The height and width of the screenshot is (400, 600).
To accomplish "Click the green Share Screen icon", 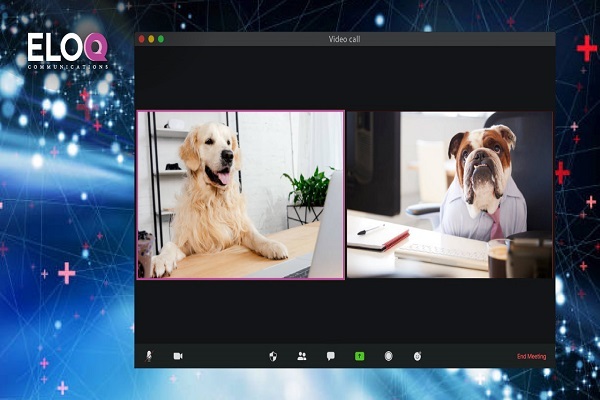I will coord(359,356).
